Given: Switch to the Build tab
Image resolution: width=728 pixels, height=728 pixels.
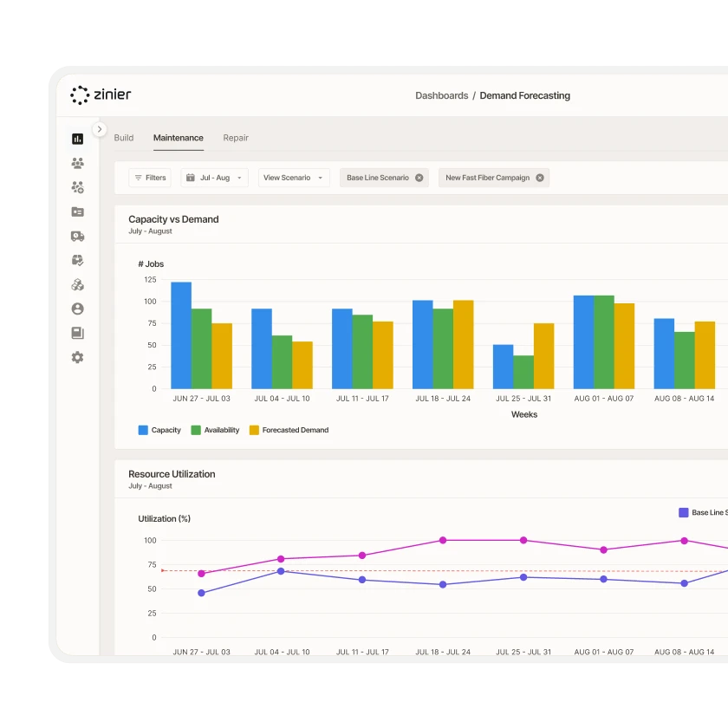Looking at the screenshot, I should (123, 138).
